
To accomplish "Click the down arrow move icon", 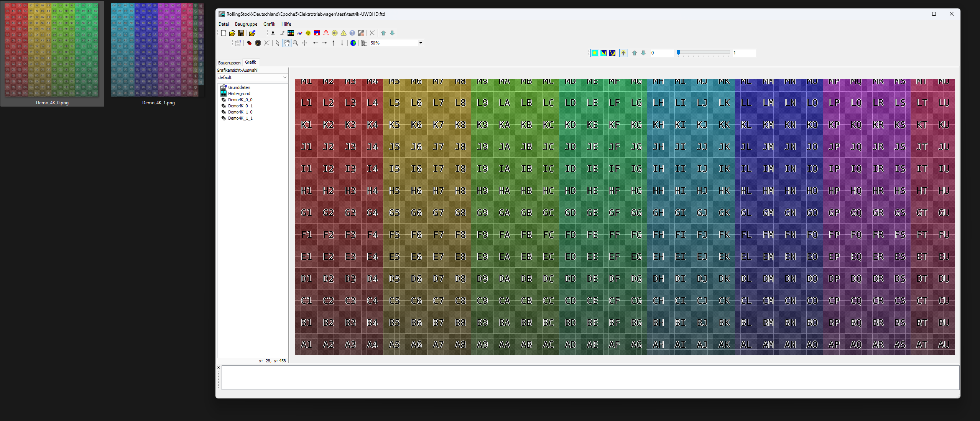I will click(x=342, y=43).
